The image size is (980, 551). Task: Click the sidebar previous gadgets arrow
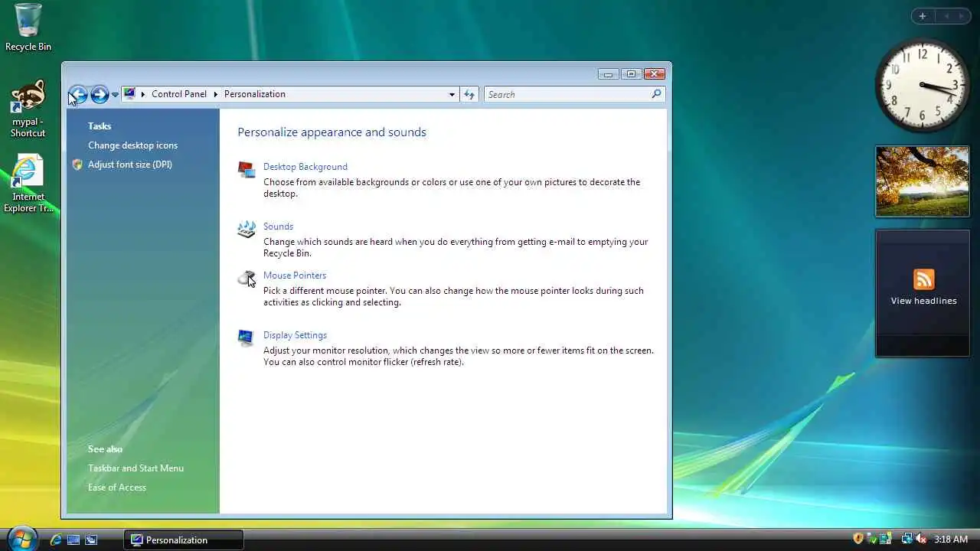(x=946, y=16)
